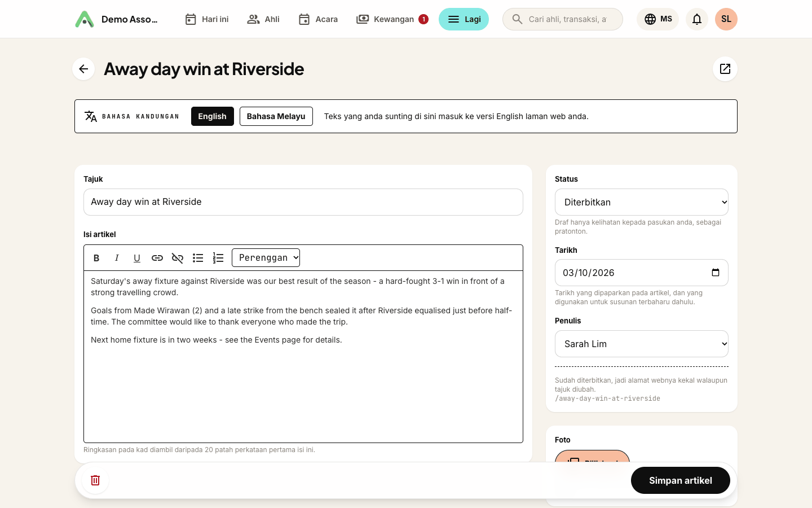Switch content language to Bahasa Melayu
Screen dimensions: 812x508
tap(276, 116)
